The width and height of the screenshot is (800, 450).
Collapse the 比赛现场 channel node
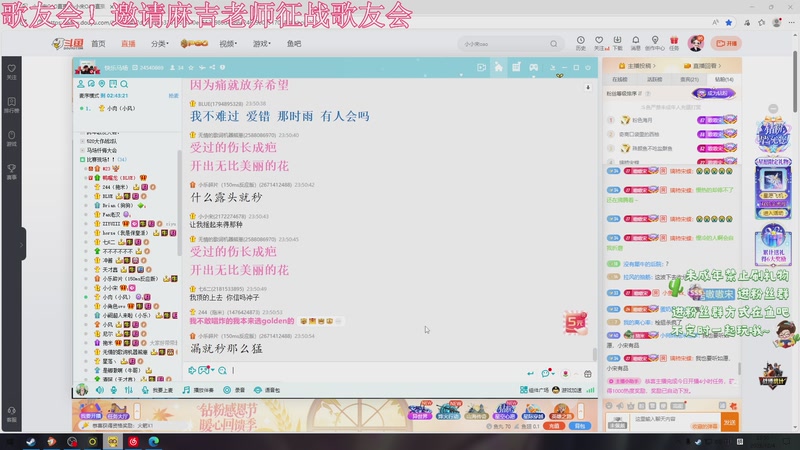click(82, 160)
